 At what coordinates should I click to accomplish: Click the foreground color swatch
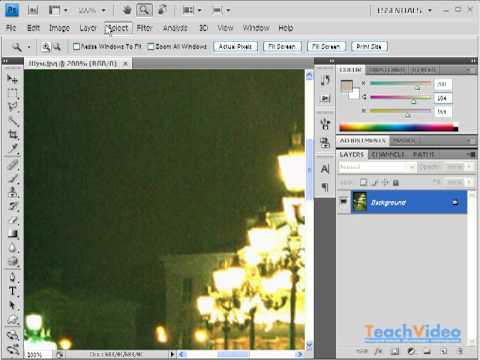(x=346, y=86)
